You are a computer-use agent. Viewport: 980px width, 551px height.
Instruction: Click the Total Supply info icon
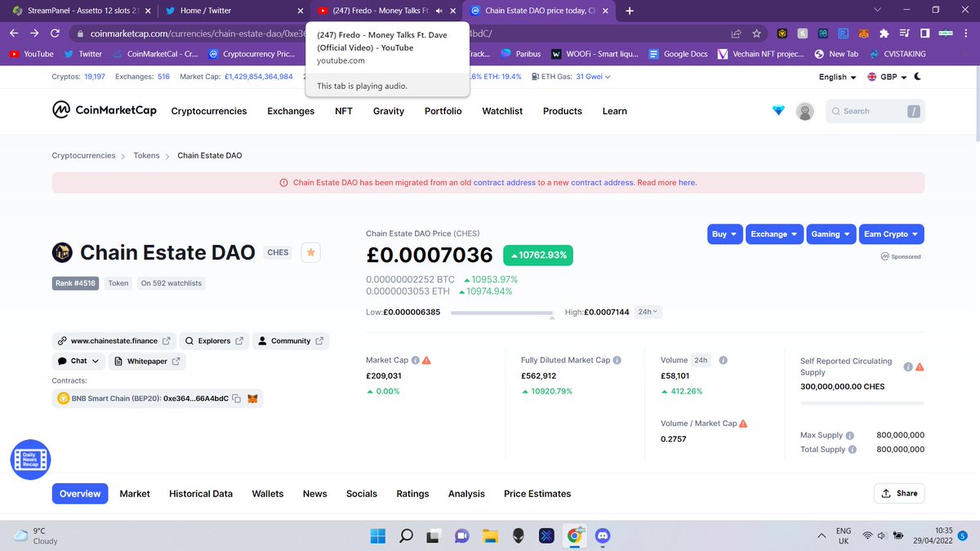point(853,450)
